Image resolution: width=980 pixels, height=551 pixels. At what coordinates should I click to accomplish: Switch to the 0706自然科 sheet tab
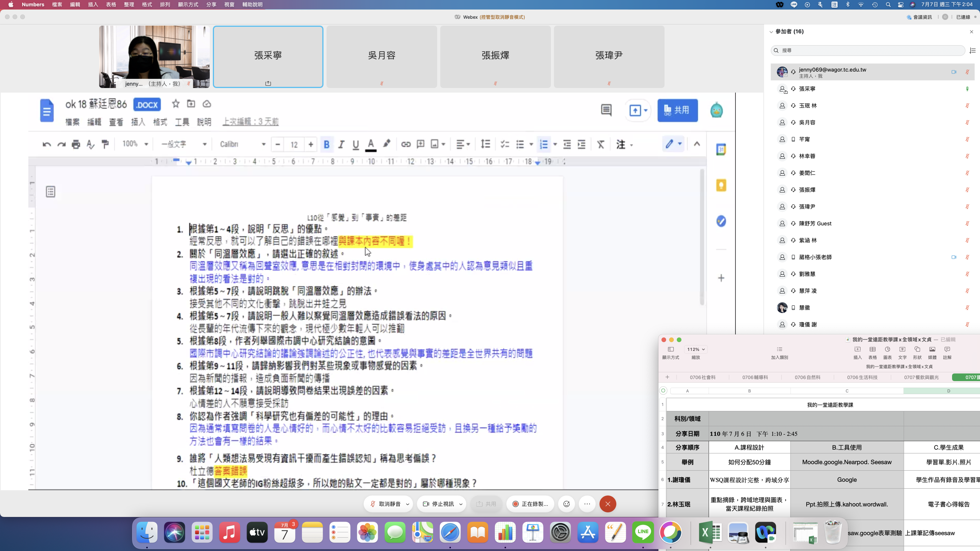coord(807,377)
